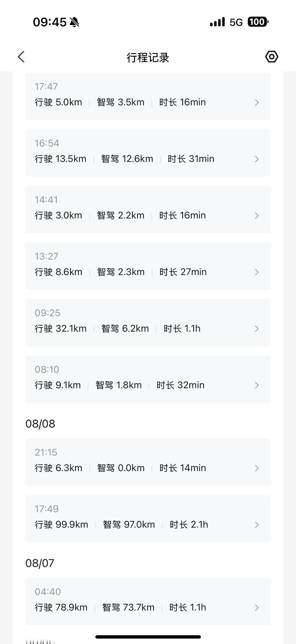Tap the home indicator bar
296x644 pixels.
pyautogui.click(x=148, y=637)
